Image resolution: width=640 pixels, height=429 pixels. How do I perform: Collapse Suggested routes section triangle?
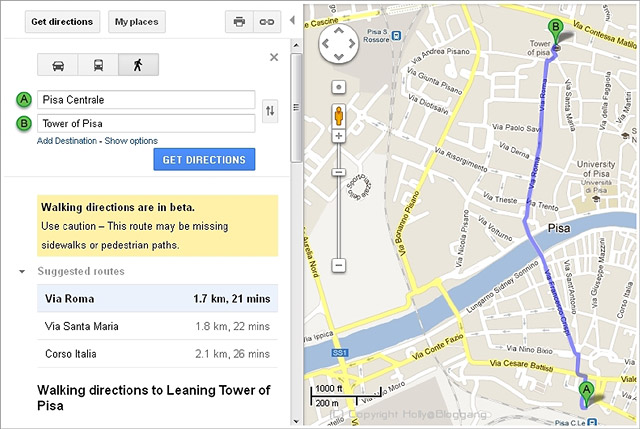[x=22, y=271]
